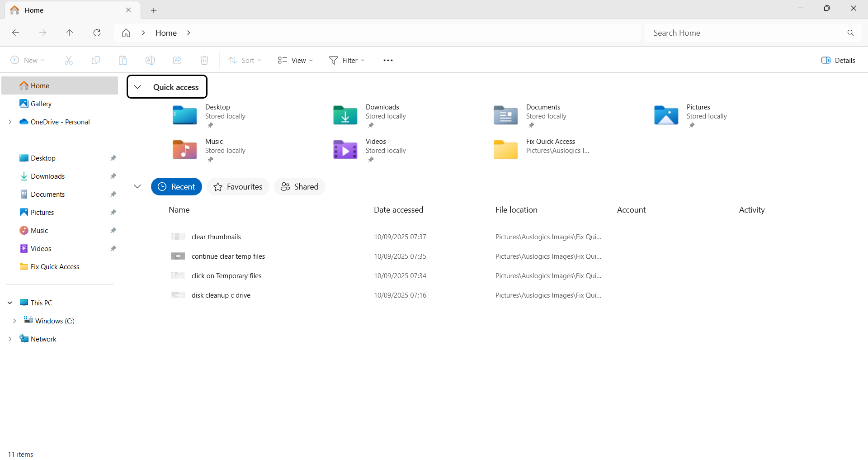Unpin the Music quick access folder

pos(210,160)
